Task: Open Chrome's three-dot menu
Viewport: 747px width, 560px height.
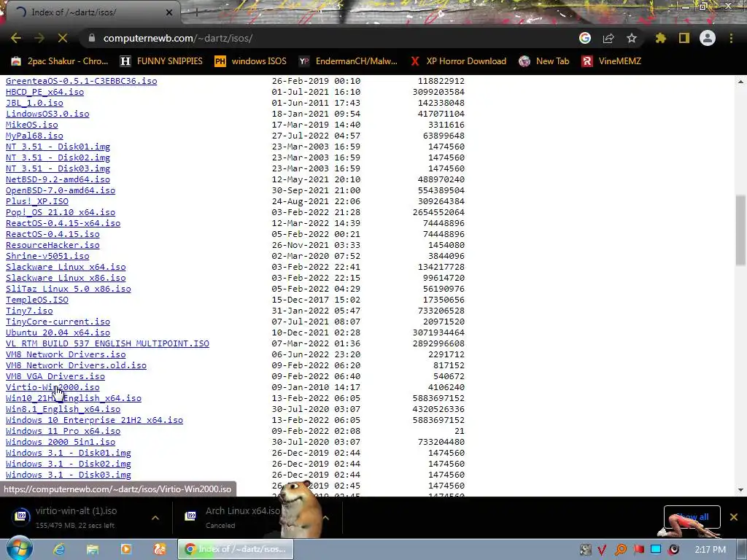Action: (731, 38)
